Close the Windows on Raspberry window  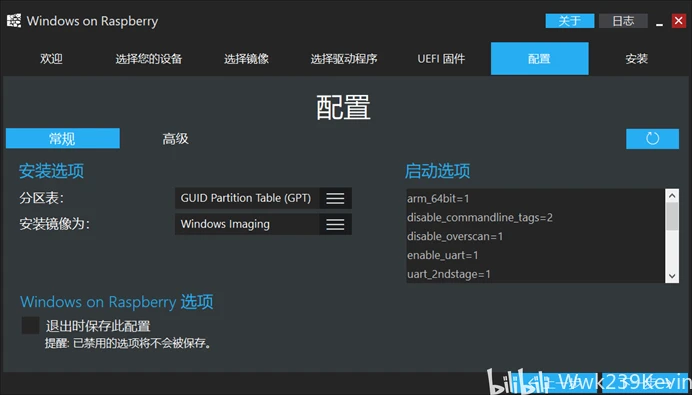pos(678,21)
